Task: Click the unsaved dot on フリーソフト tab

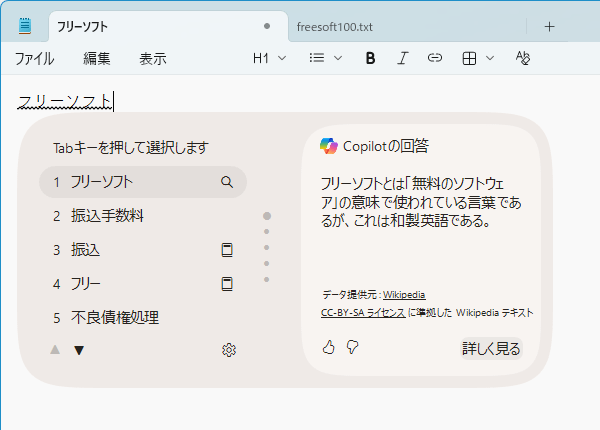Action: tap(267, 26)
